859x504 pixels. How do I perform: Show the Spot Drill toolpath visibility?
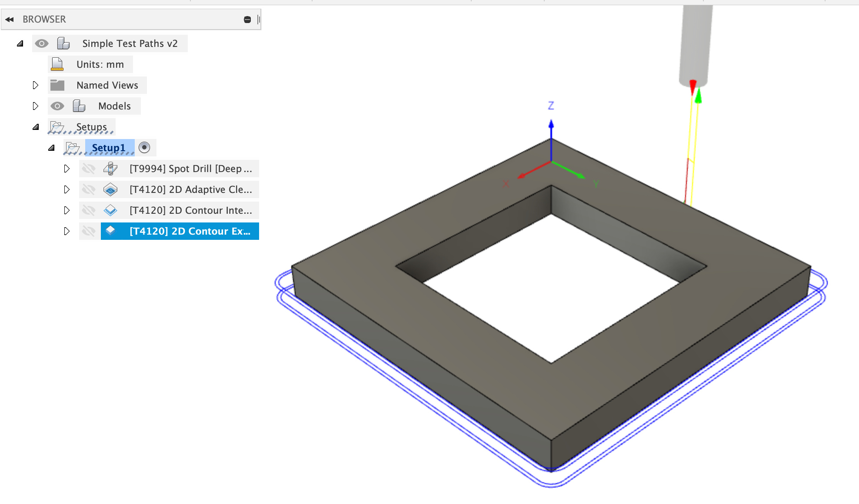tap(89, 169)
